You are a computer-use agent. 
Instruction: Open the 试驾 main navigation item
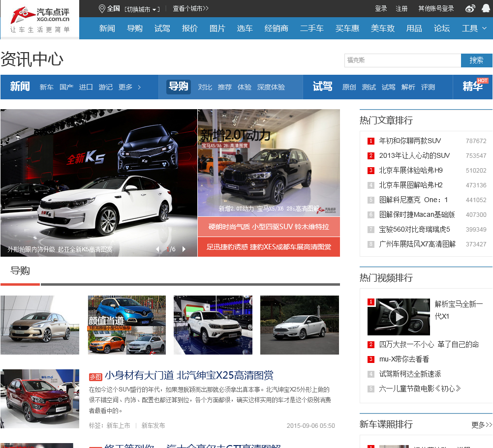(x=162, y=28)
